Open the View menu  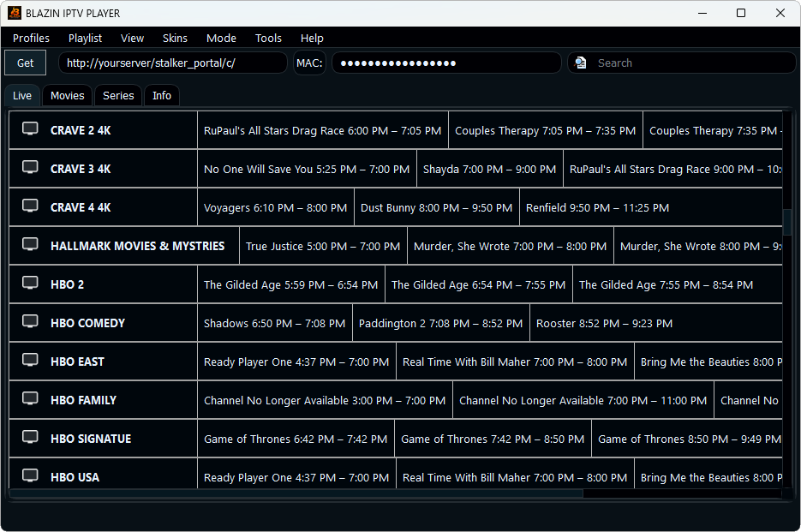point(132,39)
